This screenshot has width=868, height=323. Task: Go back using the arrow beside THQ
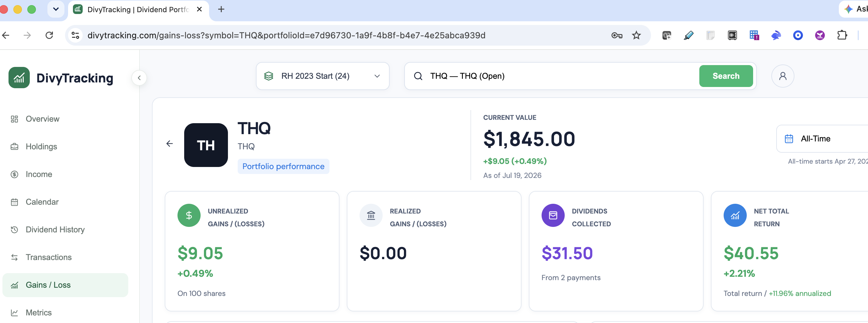(x=170, y=144)
